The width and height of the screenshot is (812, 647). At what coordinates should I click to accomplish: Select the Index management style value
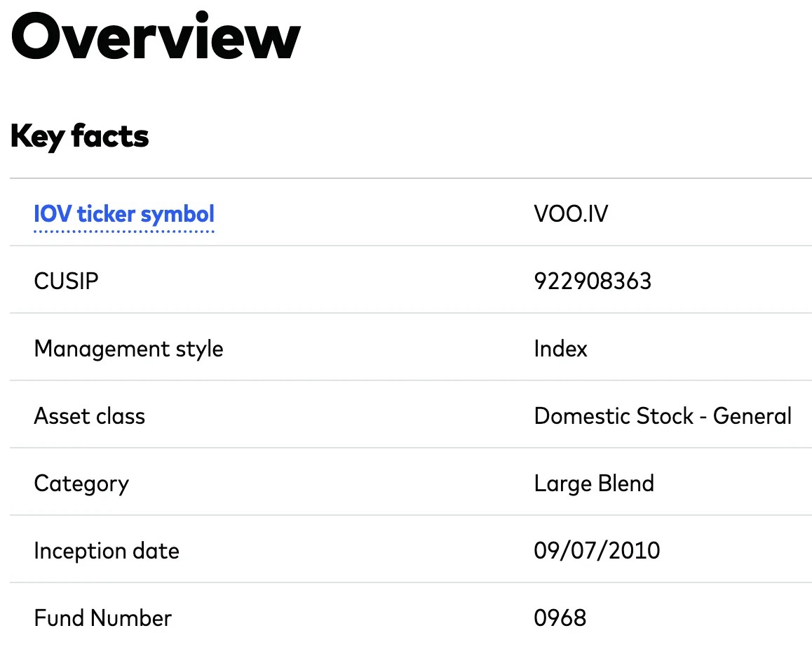[560, 349]
